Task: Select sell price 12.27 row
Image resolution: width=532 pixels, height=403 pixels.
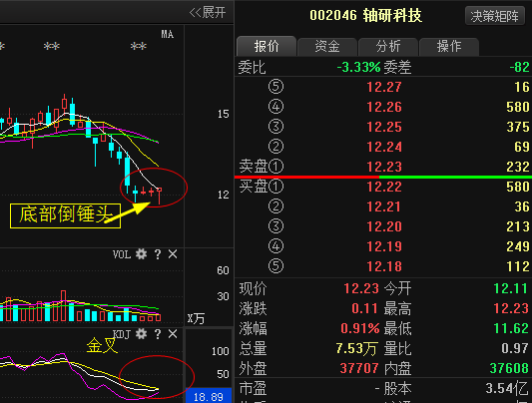Action: tap(383, 87)
